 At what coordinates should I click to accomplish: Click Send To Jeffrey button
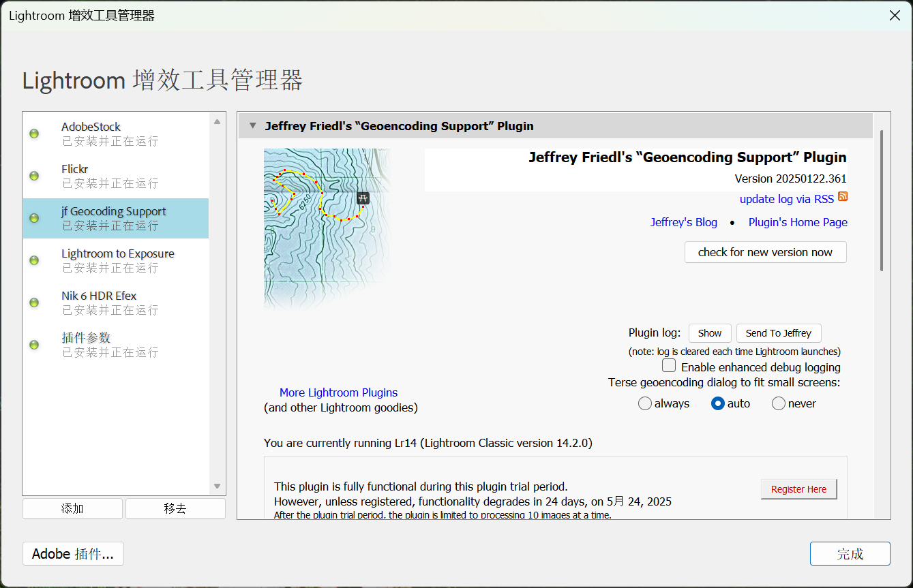779,333
